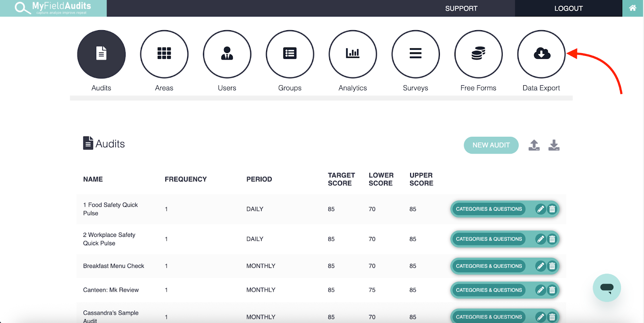Image resolution: width=644 pixels, height=323 pixels.
Task: Open the Analytics chart icon
Action: (353, 54)
